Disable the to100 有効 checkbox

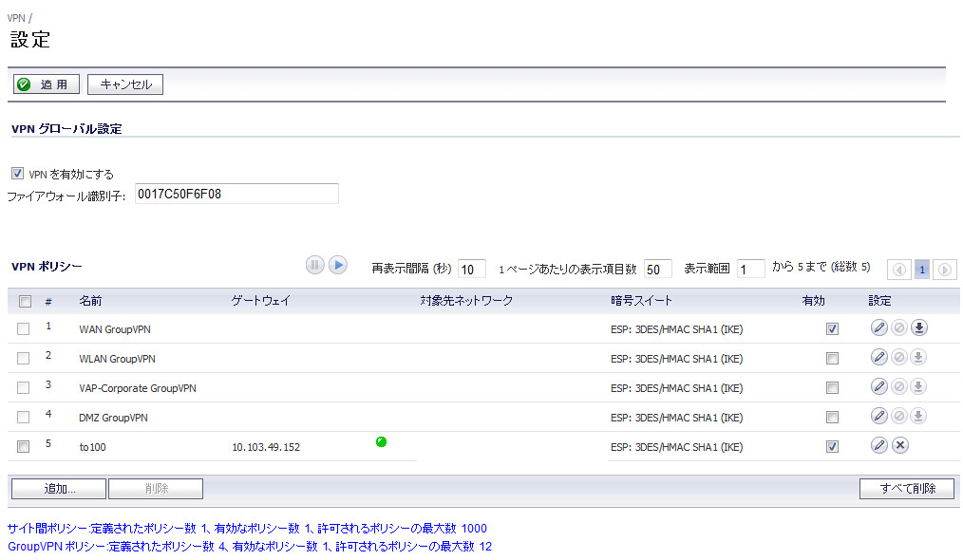pyautogui.click(x=832, y=447)
